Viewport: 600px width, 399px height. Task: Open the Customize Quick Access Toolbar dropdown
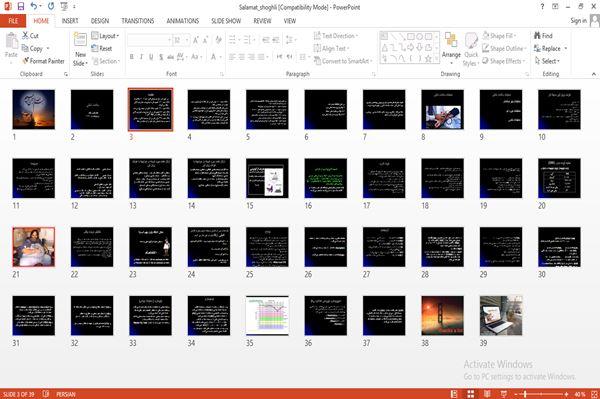[74, 7]
